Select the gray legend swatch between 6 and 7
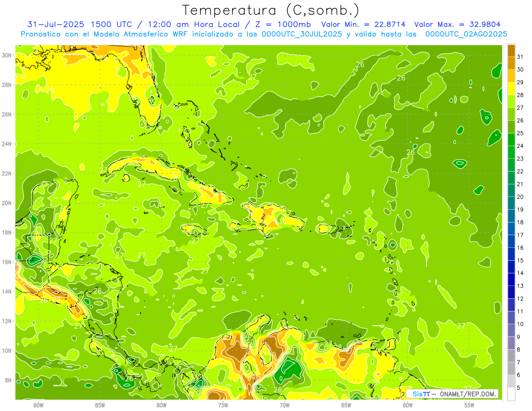This screenshot has height=411, width=532. coord(511,368)
